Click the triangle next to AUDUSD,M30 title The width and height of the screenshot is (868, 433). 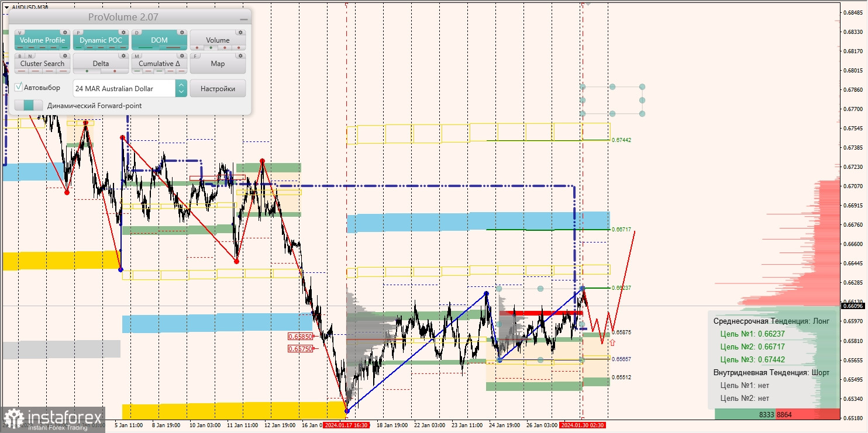[6, 8]
